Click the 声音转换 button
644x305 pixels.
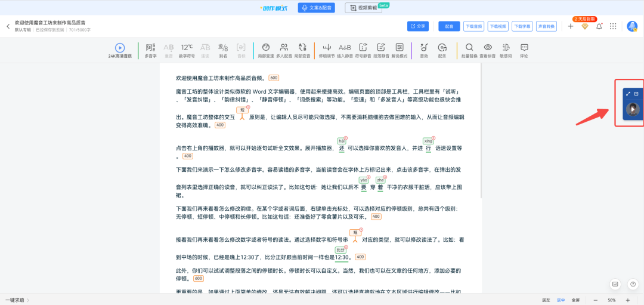point(547,26)
